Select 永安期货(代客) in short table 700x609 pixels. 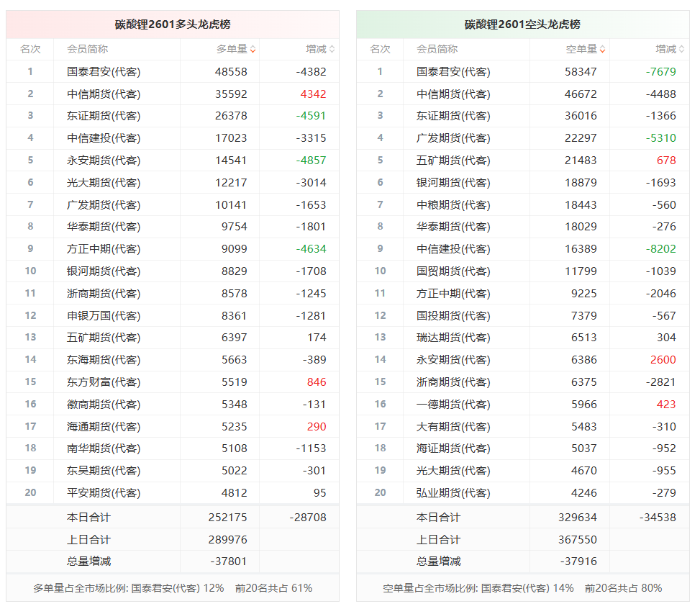(x=453, y=360)
